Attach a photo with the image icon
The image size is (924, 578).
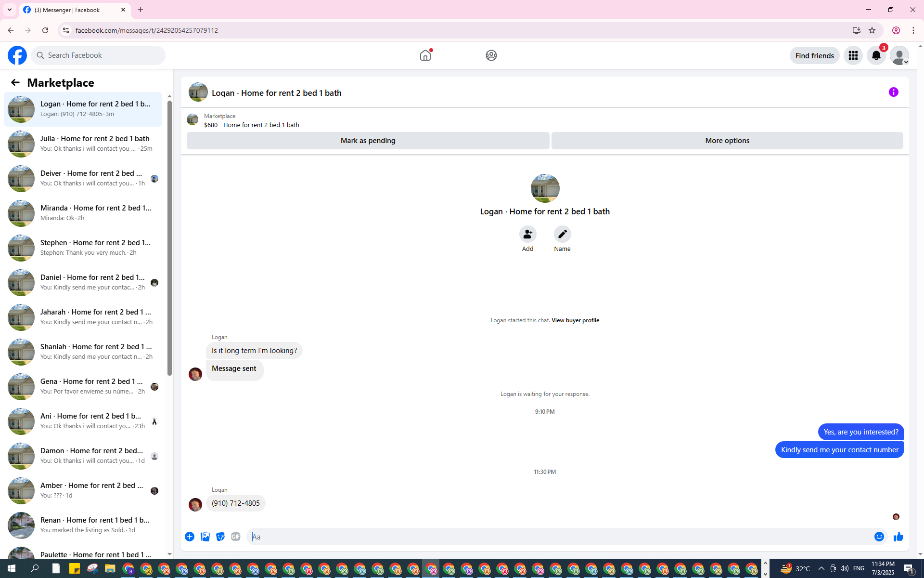coord(205,537)
